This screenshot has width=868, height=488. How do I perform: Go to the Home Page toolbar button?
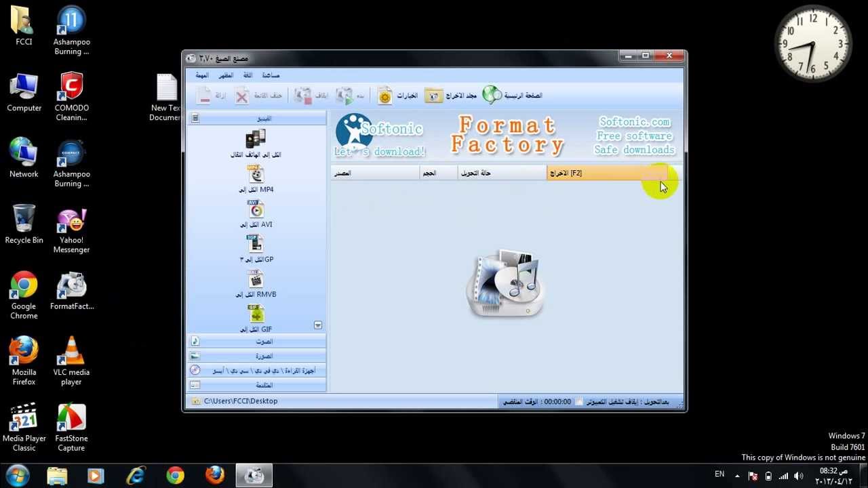coord(513,96)
